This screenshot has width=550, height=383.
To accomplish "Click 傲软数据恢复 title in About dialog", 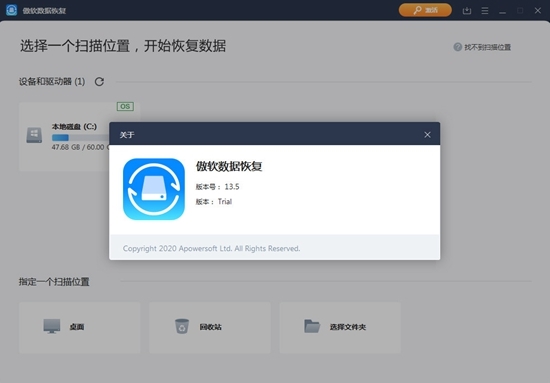I will pos(229,166).
